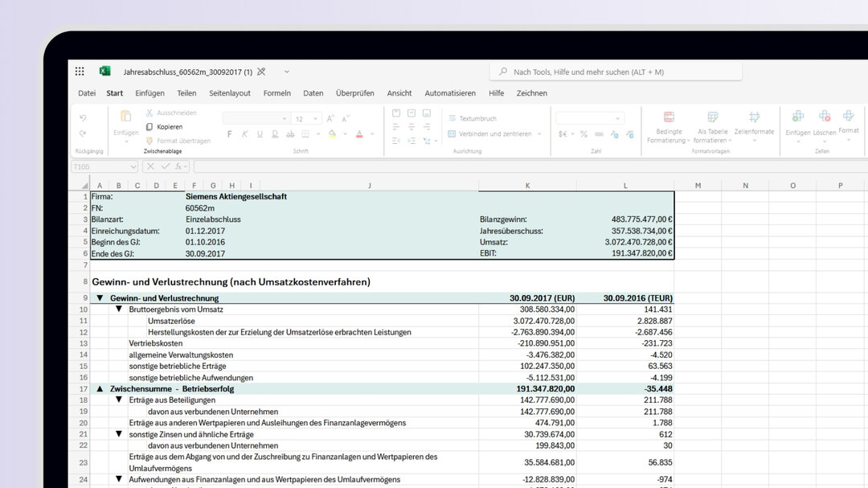
Task: Click the Undo arrow in the ribbon
Action: click(x=83, y=118)
